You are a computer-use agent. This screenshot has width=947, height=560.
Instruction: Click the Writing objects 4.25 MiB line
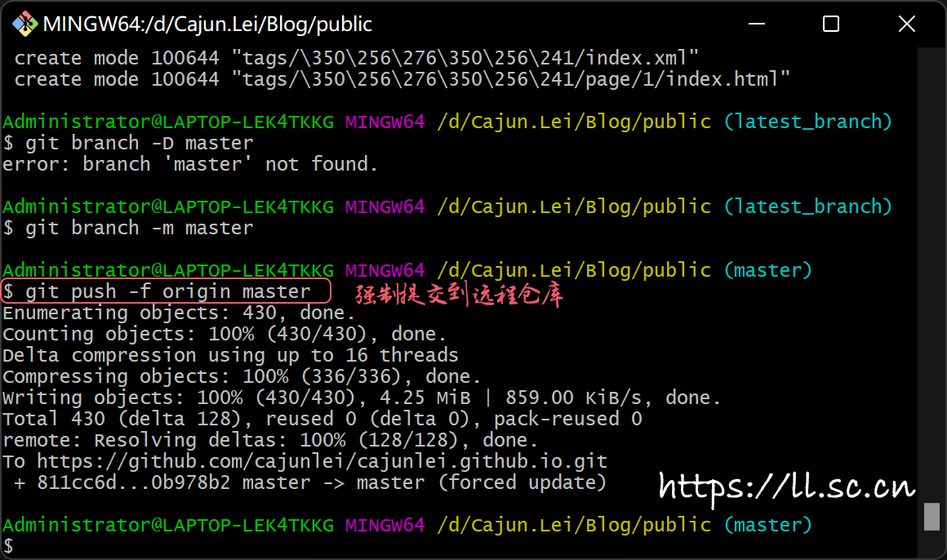(362, 398)
